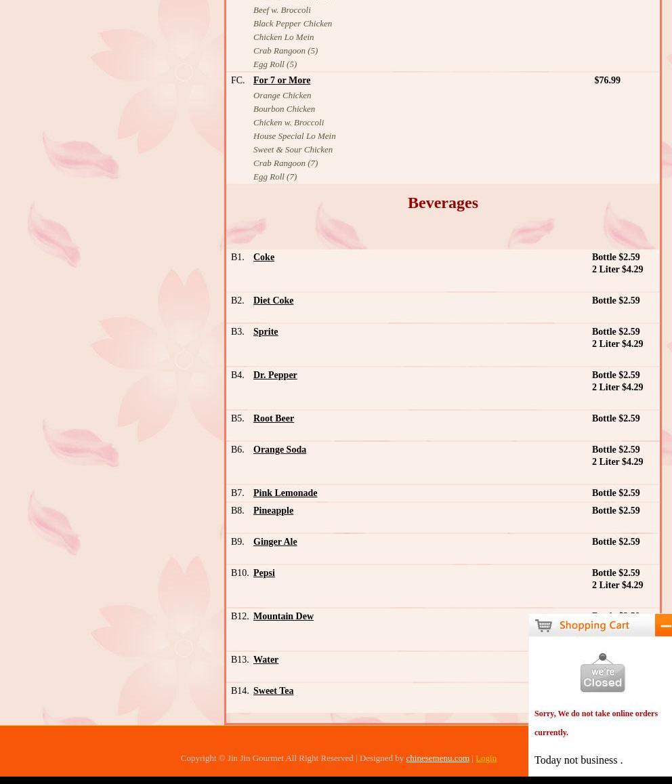The height and width of the screenshot is (784, 672).
Task: Pick the Orange Soda item
Action: (x=280, y=450)
